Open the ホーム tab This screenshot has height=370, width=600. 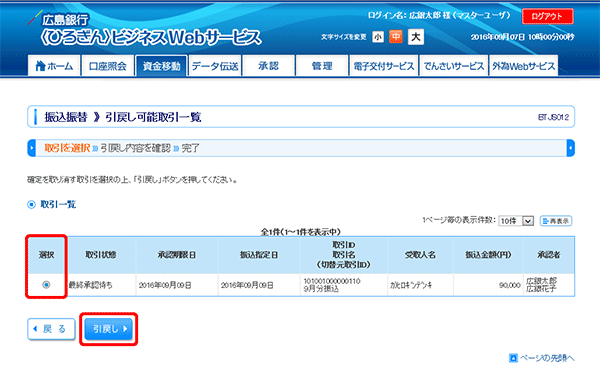[x=54, y=66]
